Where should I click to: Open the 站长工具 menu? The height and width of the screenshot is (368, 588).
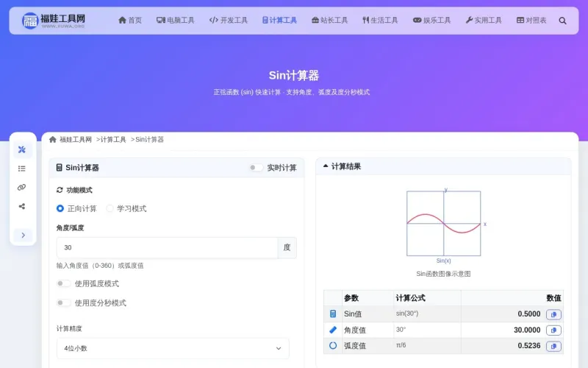click(329, 21)
